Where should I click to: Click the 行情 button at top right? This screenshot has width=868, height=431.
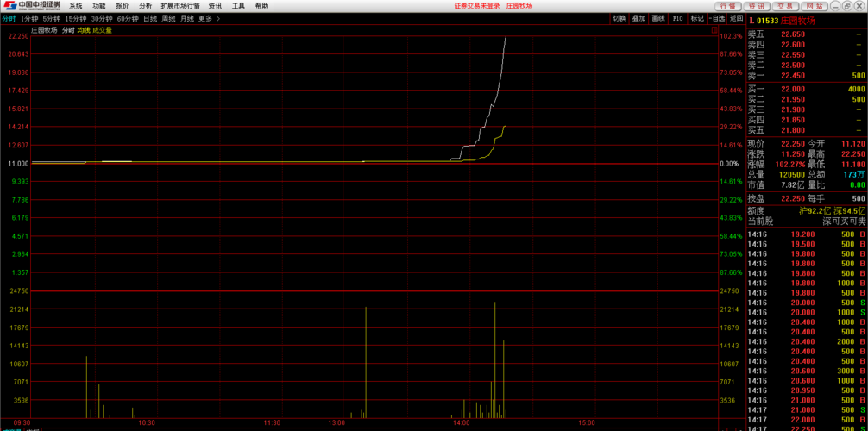[x=728, y=6]
